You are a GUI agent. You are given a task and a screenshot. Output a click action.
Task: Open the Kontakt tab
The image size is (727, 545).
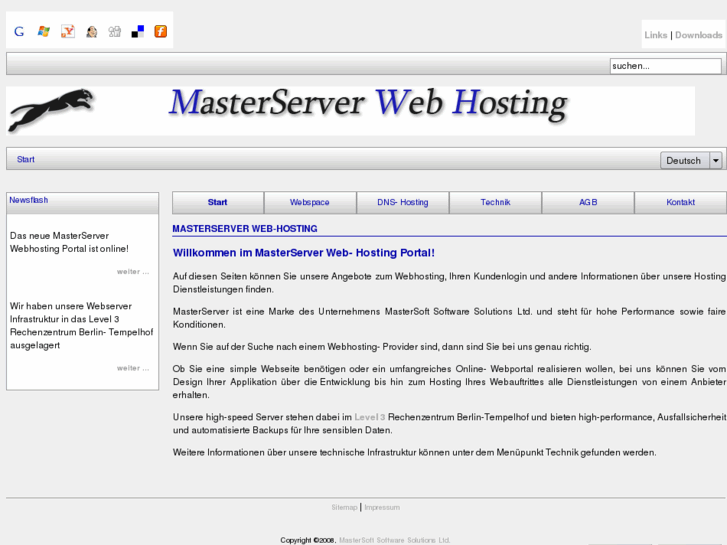[x=680, y=202]
